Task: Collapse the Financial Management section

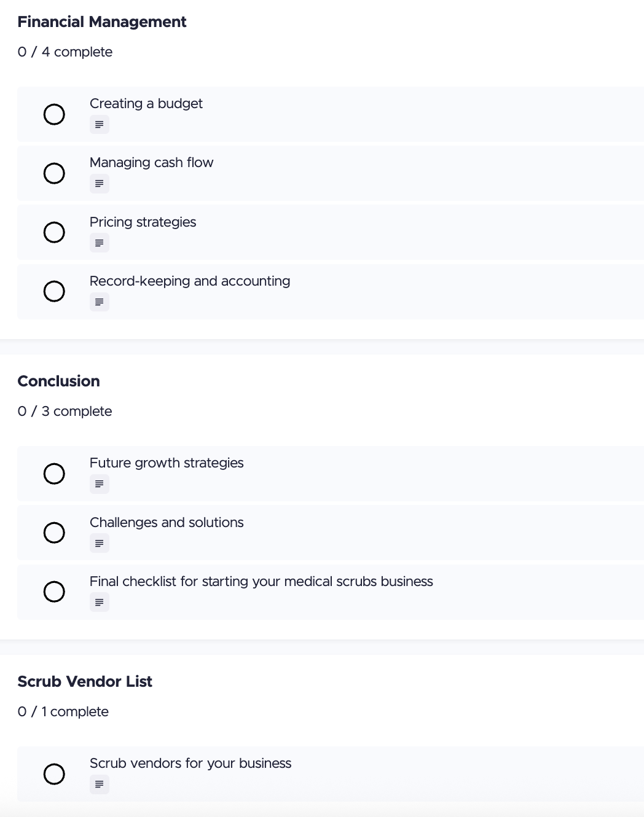Action: pos(102,21)
